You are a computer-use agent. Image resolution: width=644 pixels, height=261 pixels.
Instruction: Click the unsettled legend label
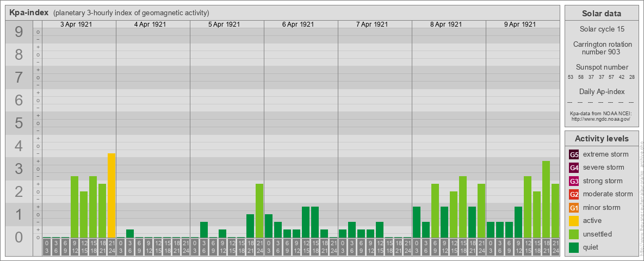tap(598, 234)
